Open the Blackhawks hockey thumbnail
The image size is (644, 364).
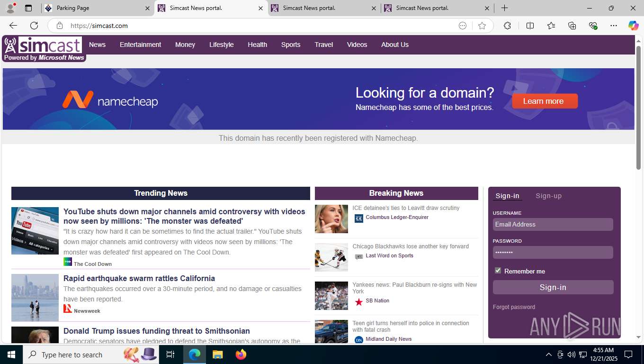(331, 257)
